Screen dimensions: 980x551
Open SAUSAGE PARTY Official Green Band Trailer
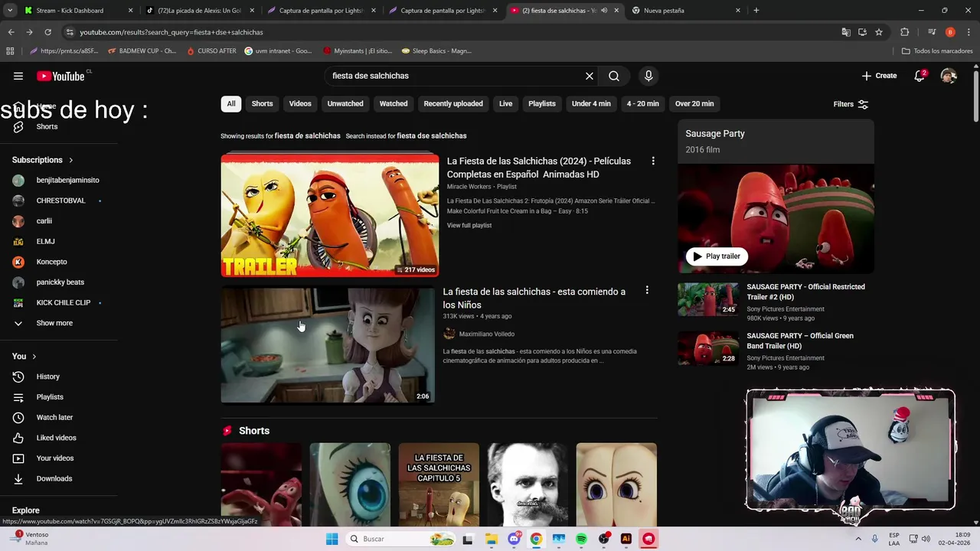pos(800,341)
